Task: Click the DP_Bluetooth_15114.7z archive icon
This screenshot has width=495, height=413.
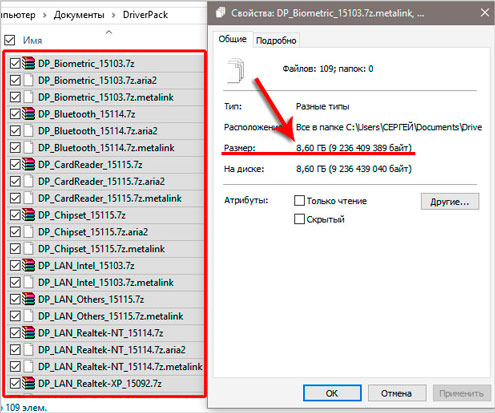Action: pyautogui.click(x=29, y=114)
